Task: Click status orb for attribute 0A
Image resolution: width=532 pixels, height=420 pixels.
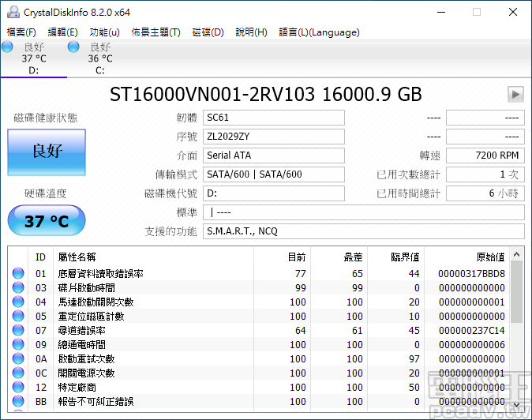Action: point(18,359)
